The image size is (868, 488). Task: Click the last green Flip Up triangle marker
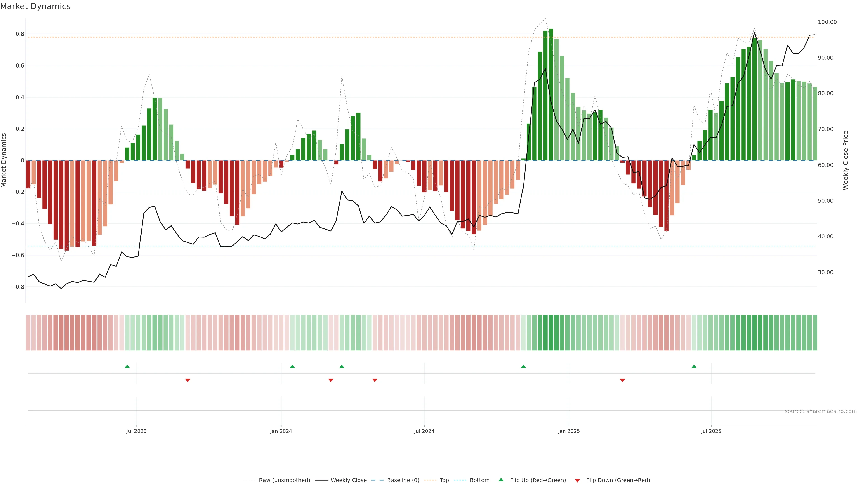click(x=694, y=366)
